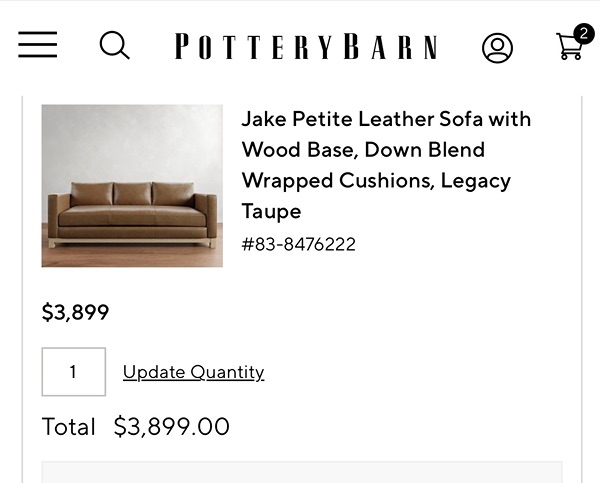Screen dimensions: 600x483
Task: Click the Total label
Action: (x=68, y=427)
